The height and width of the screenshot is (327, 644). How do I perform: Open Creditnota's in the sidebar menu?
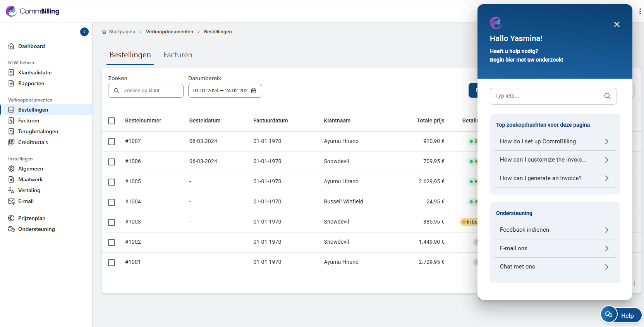coord(33,142)
